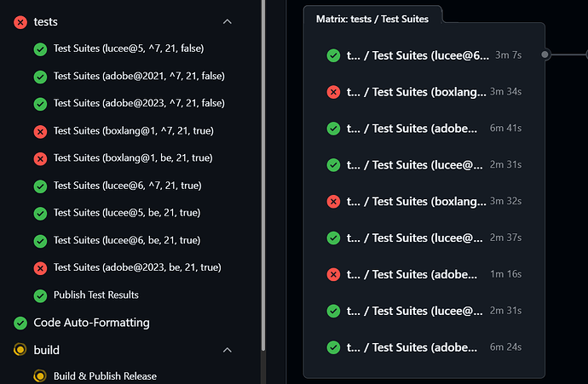This screenshot has width=588, height=384.
Task: Click green check icon for Code Auto-Formatting
Action: coord(20,323)
